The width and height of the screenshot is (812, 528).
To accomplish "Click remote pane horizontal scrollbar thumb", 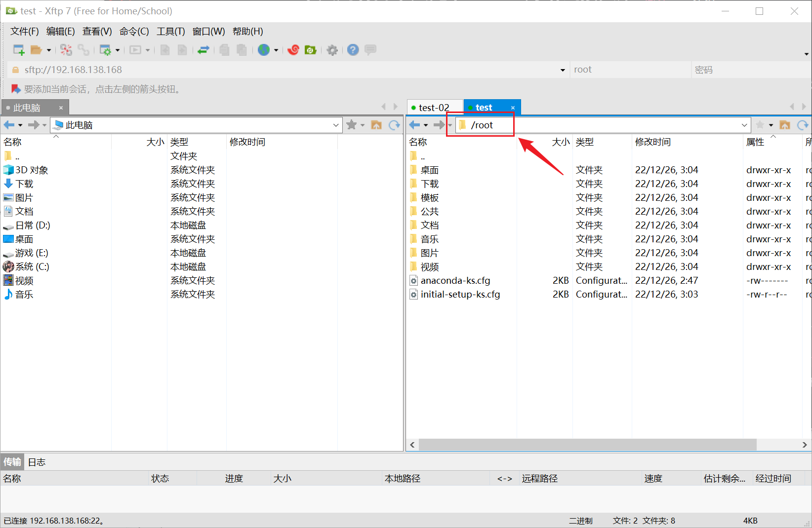I will (587, 445).
